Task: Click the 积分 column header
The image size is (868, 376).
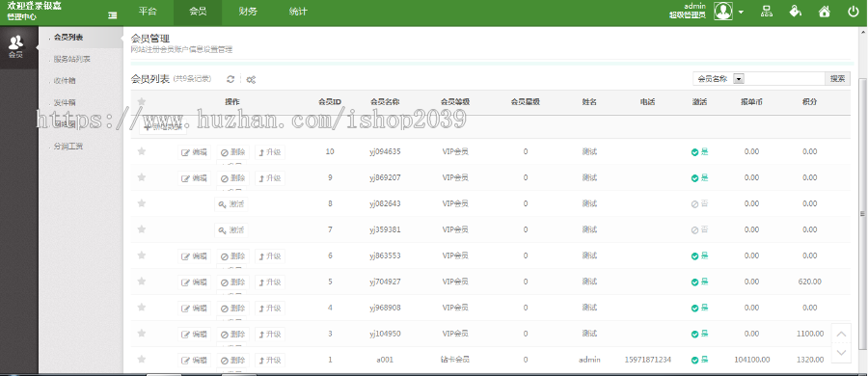Action: (809, 102)
